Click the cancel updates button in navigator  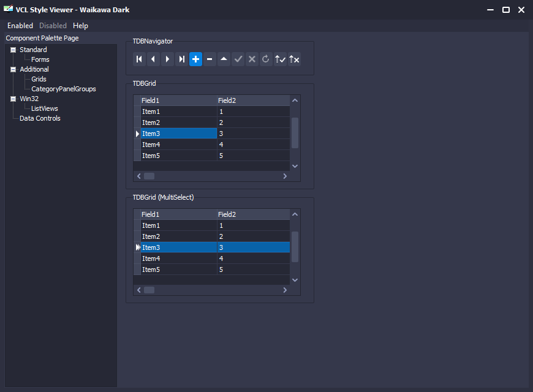(x=294, y=59)
